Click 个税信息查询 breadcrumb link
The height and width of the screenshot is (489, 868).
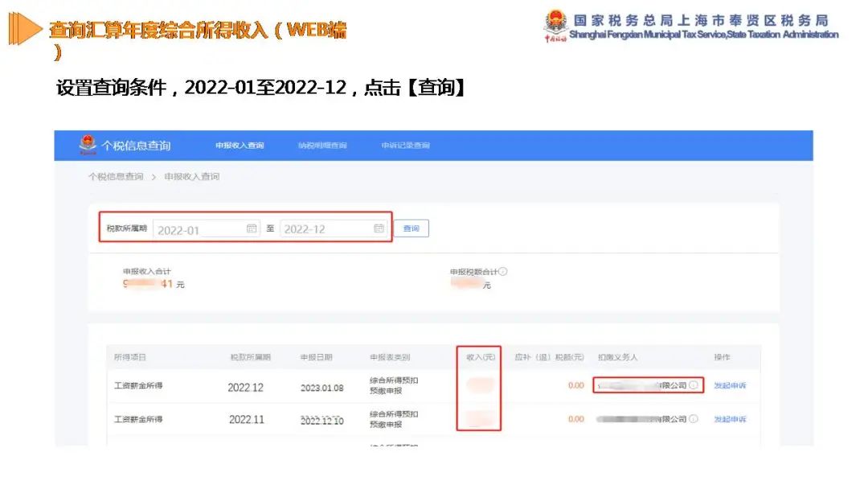point(116,177)
